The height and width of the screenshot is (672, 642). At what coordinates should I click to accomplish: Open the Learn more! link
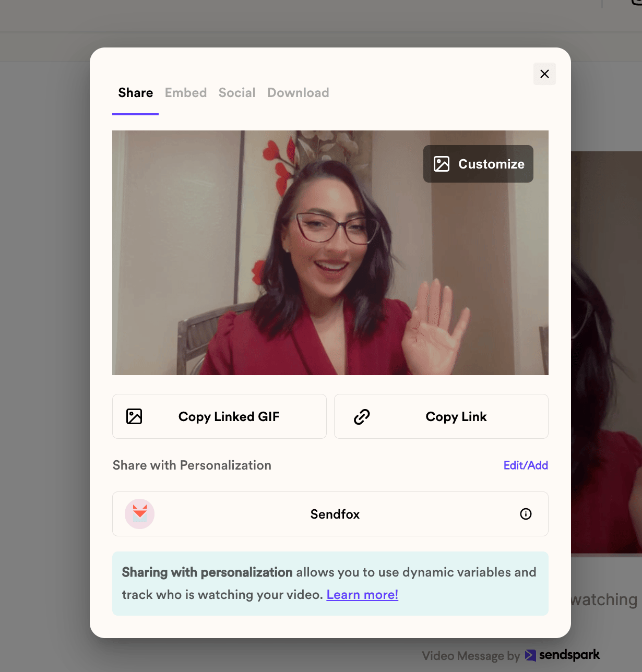click(362, 595)
